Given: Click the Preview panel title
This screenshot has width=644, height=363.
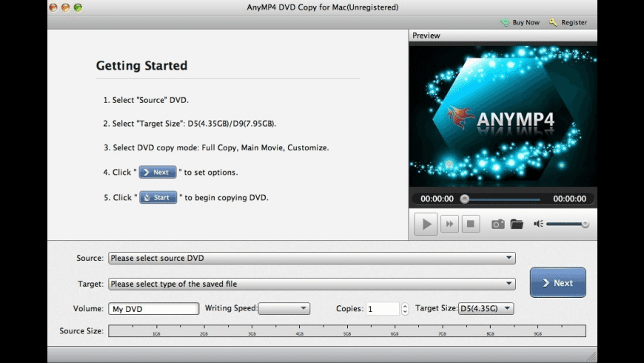Looking at the screenshot, I should point(426,36).
